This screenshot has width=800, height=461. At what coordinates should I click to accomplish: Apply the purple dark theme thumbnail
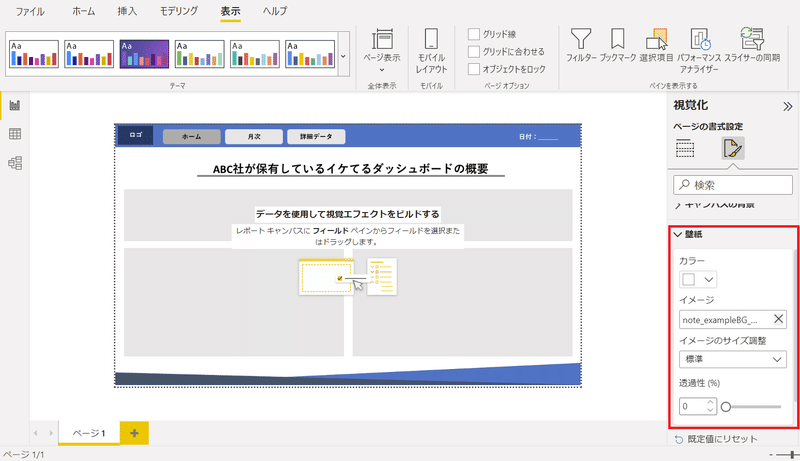coord(144,54)
